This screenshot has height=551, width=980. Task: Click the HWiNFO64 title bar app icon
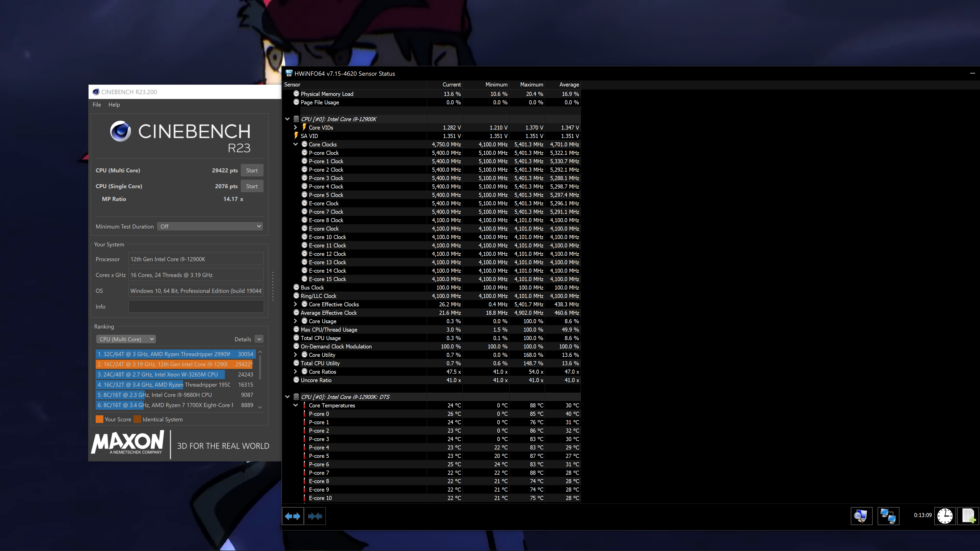pyautogui.click(x=289, y=73)
